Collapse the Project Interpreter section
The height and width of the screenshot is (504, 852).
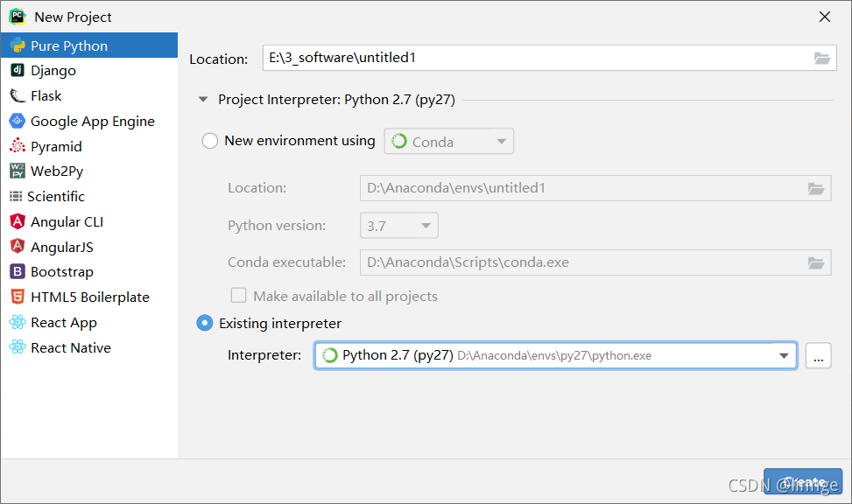[x=203, y=100]
